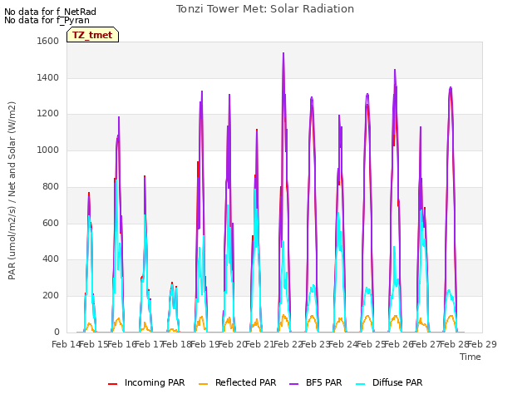Viewport: 532px width, 399px height.
Task: Click the highest BF5 PAR peak near 1540
Action: pos(283,53)
